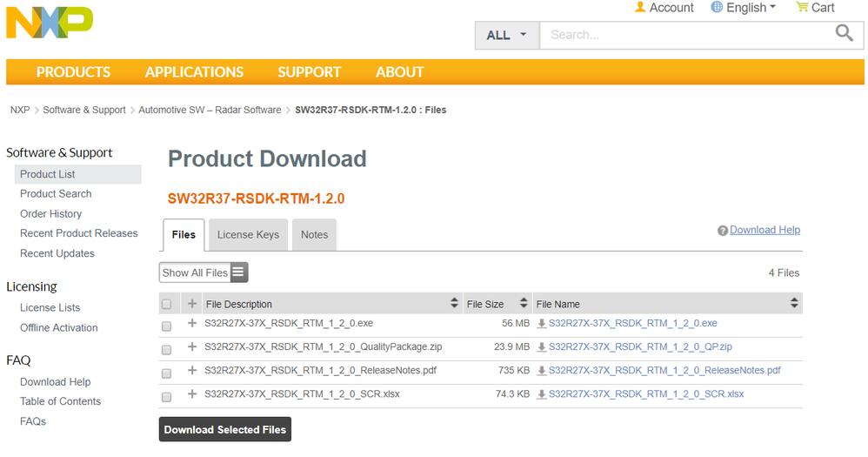Check the select-all files header checkbox
Image resolution: width=868 pixels, height=457 pixels.
pos(167,304)
